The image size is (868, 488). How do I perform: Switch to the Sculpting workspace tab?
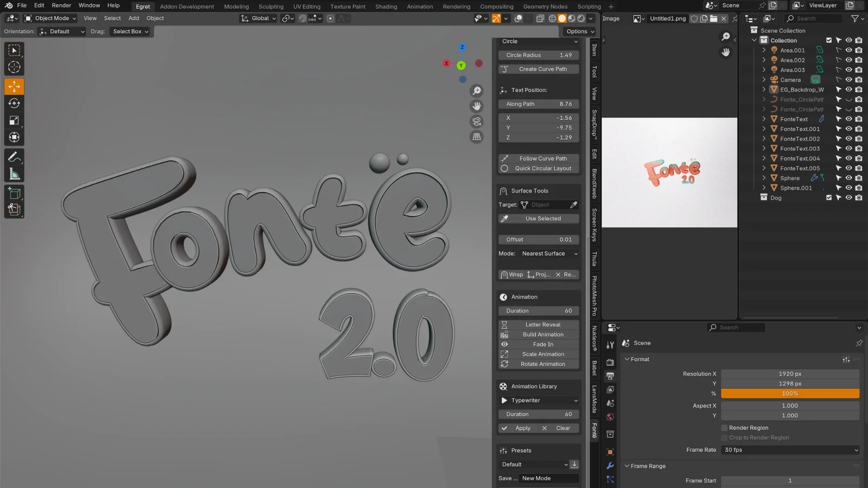click(271, 7)
